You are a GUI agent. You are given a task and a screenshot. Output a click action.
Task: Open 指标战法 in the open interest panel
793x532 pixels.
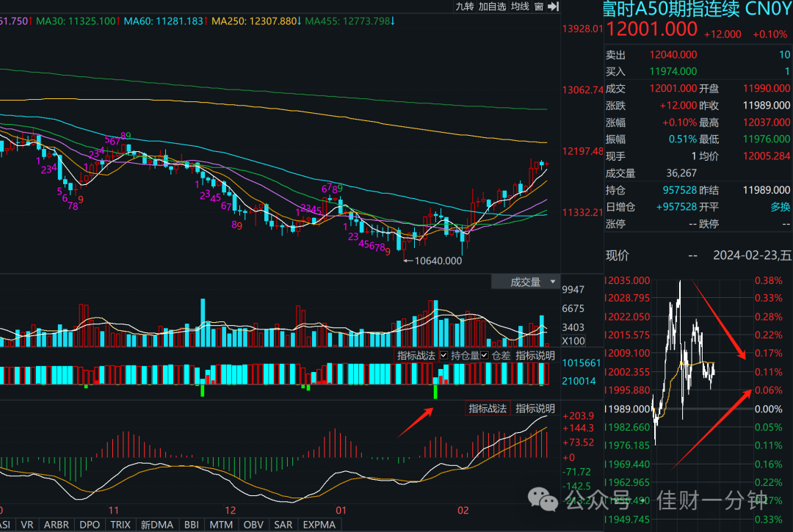(416, 355)
